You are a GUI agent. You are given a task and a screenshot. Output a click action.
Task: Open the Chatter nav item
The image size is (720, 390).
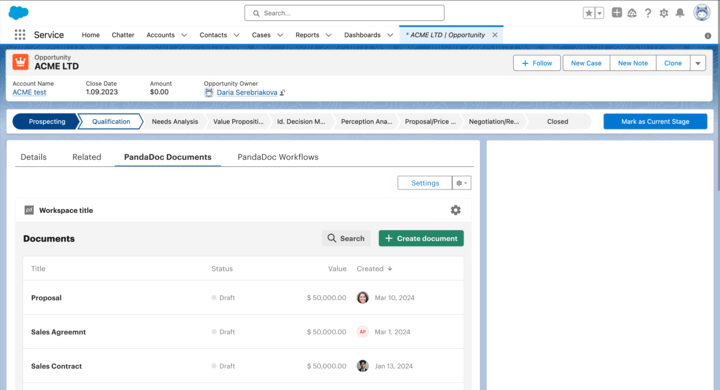(x=123, y=35)
